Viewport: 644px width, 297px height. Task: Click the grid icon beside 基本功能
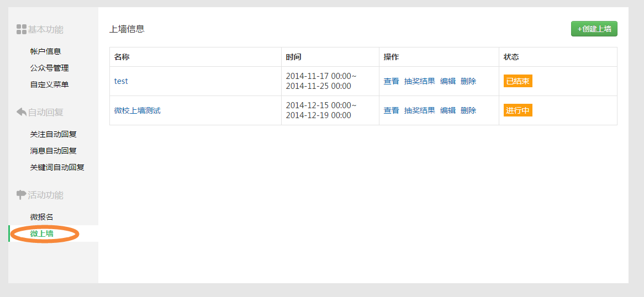pos(22,30)
